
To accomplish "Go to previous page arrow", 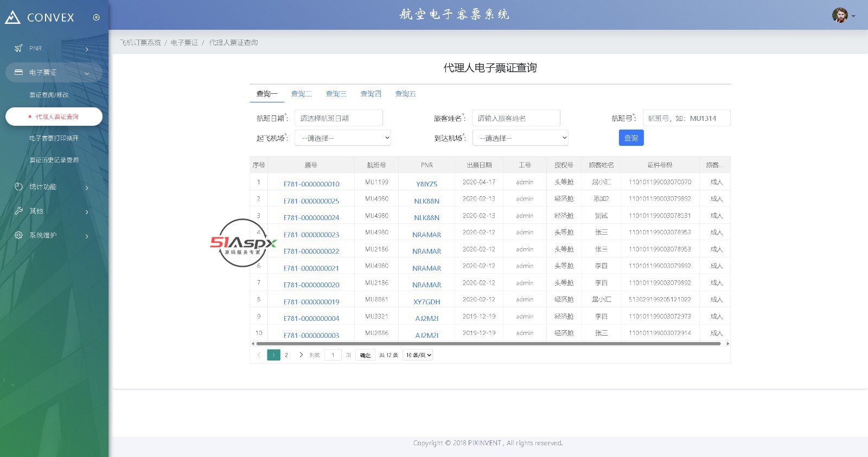I will click(x=259, y=355).
